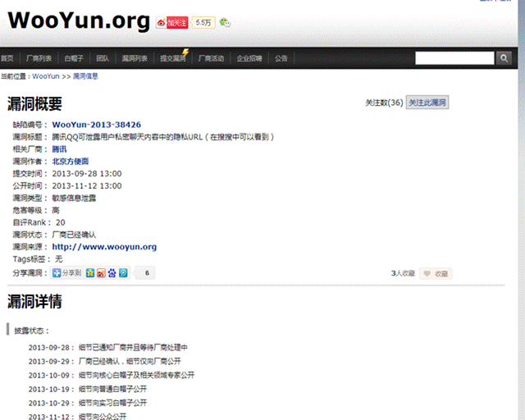Click the Weibo follow button
The width and height of the screenshot is (525, 420).
pos(172,22)
